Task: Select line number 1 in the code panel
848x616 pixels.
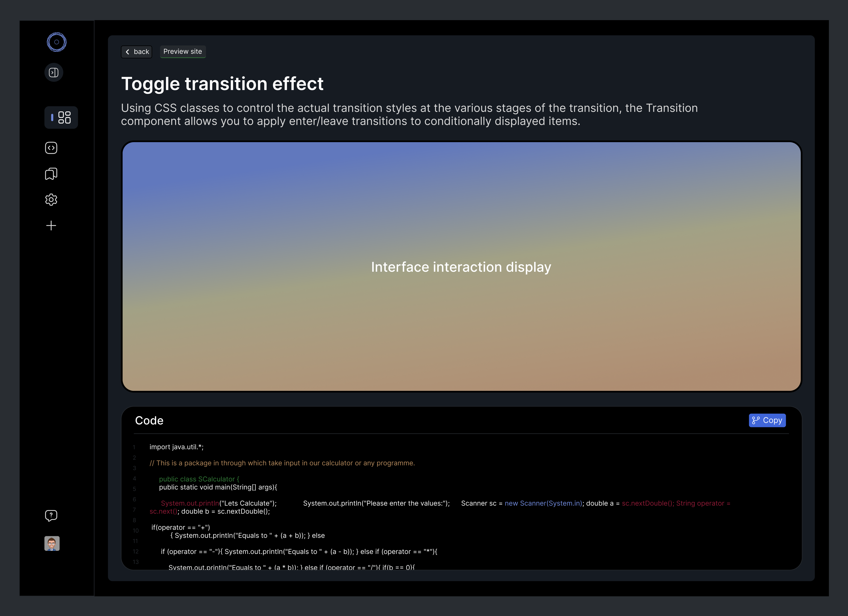Action: (134, 447)
